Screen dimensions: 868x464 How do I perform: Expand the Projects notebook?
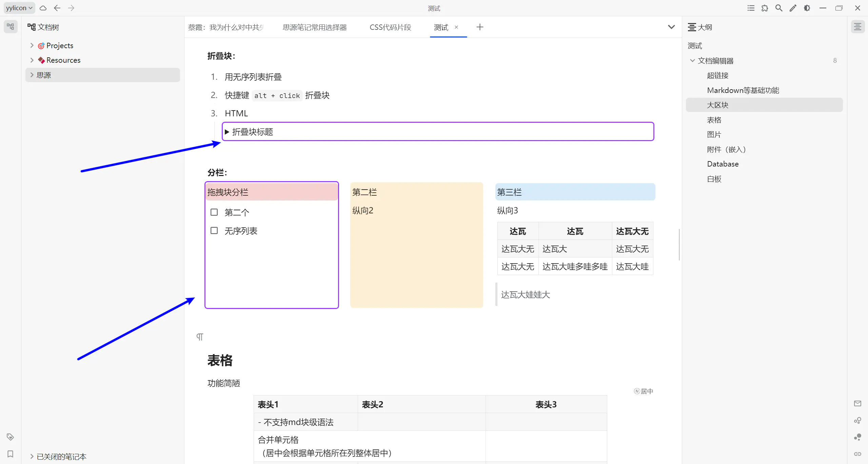point(32,45)
